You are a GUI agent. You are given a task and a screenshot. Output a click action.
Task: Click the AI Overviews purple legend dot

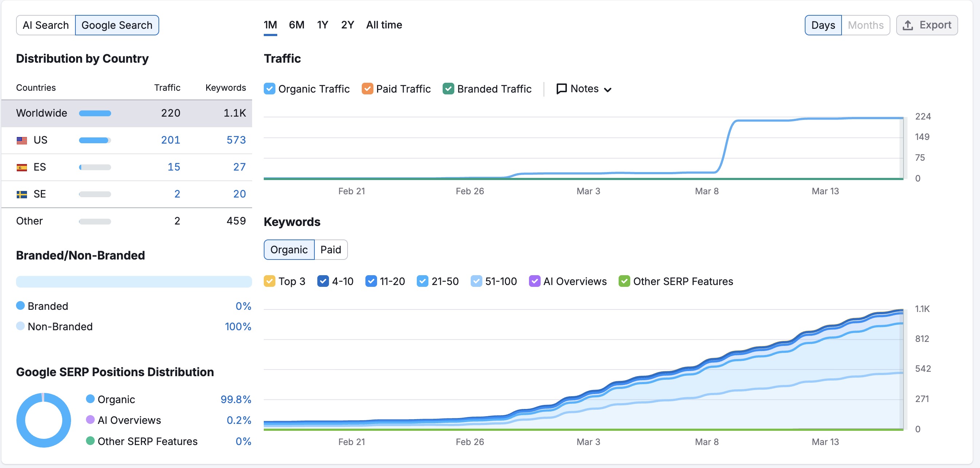(x=90, y=420)
